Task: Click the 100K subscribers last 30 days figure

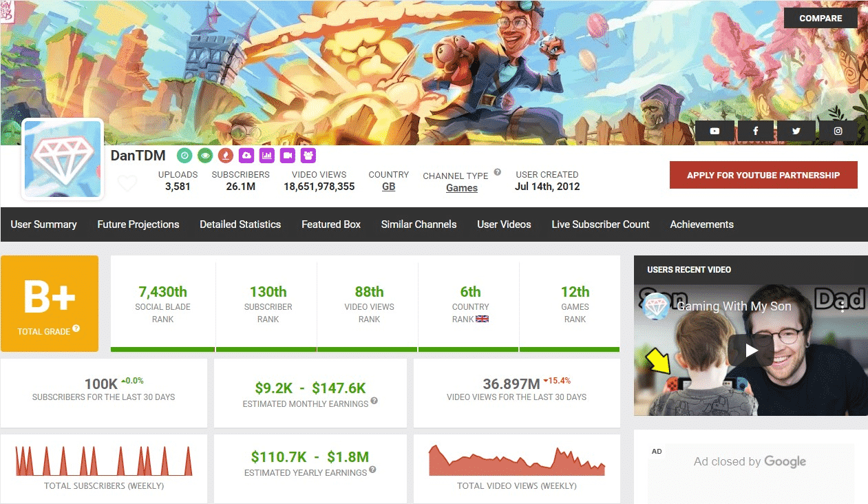Action: (101, 384)
